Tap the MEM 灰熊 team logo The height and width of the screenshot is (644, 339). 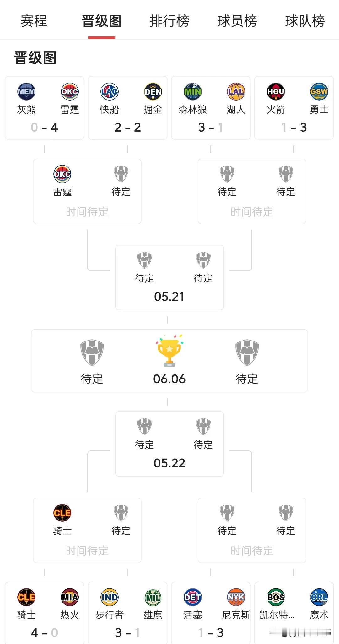point(26,91)
